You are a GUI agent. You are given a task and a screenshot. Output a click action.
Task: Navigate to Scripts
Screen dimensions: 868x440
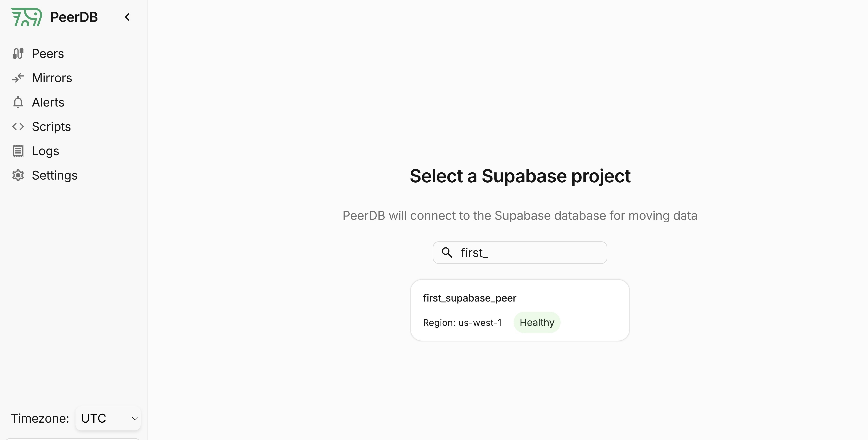pos(51,127)
